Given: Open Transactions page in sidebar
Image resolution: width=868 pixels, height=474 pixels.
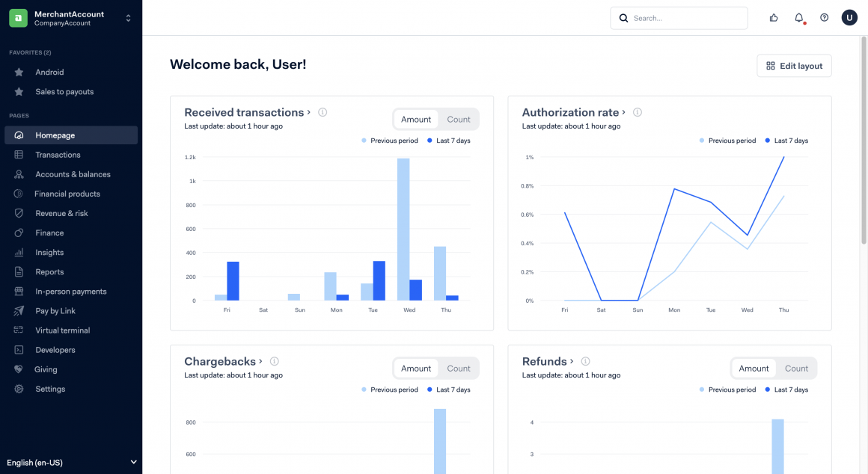Looking at the screenshot, I should tap(58, 155).
